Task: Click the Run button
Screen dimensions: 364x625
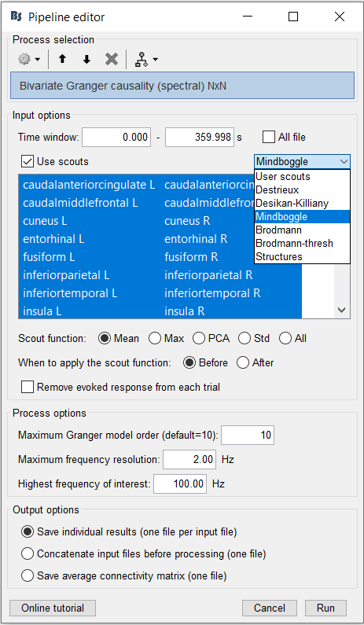Action: coord(325,608)
